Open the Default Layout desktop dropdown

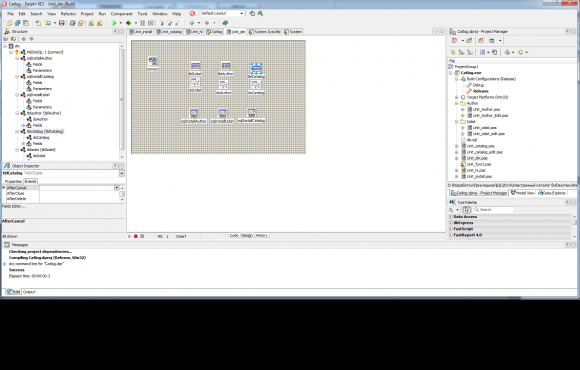242,13
